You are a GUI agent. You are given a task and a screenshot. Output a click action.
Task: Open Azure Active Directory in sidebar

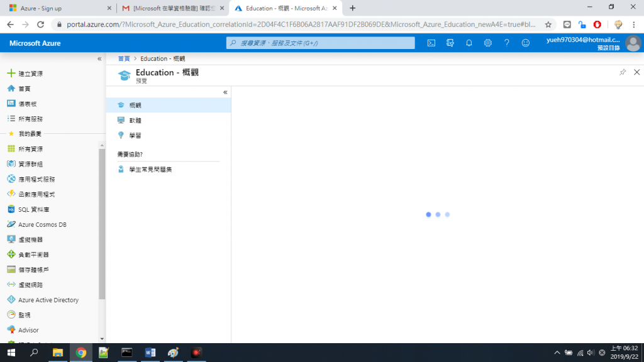[x=43, y=300]
